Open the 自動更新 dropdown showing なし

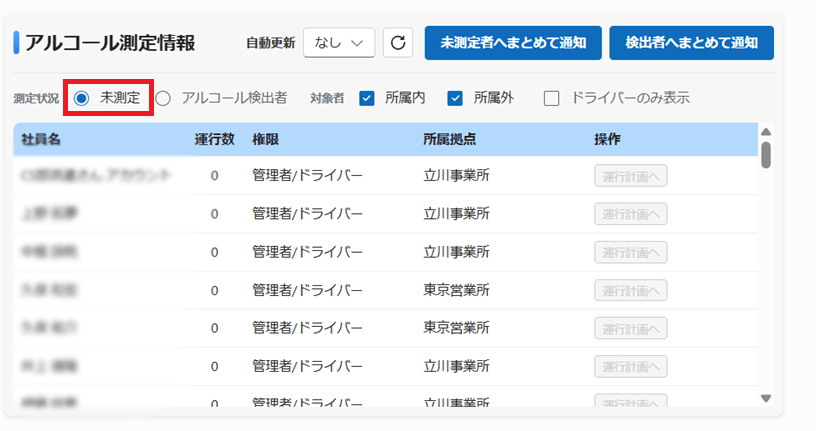(339, 43)
